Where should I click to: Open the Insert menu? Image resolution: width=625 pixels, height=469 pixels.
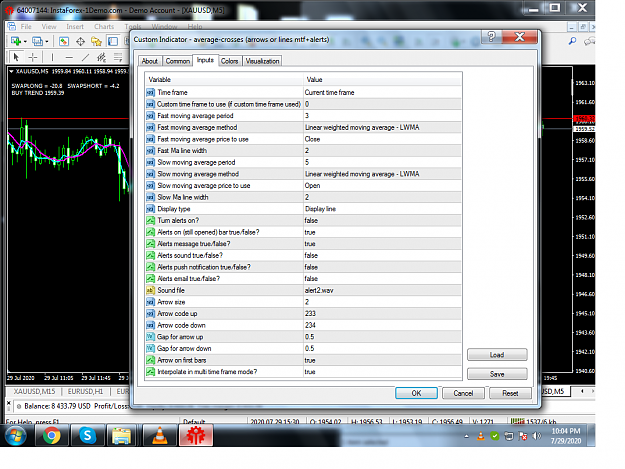pyautogui.click(x=75, y=27)
